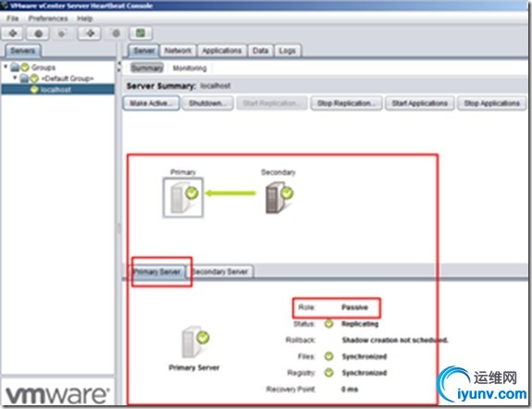The image size is (532, 409).
Task: Click the Passive role value
Action: (x=354, y=307)
